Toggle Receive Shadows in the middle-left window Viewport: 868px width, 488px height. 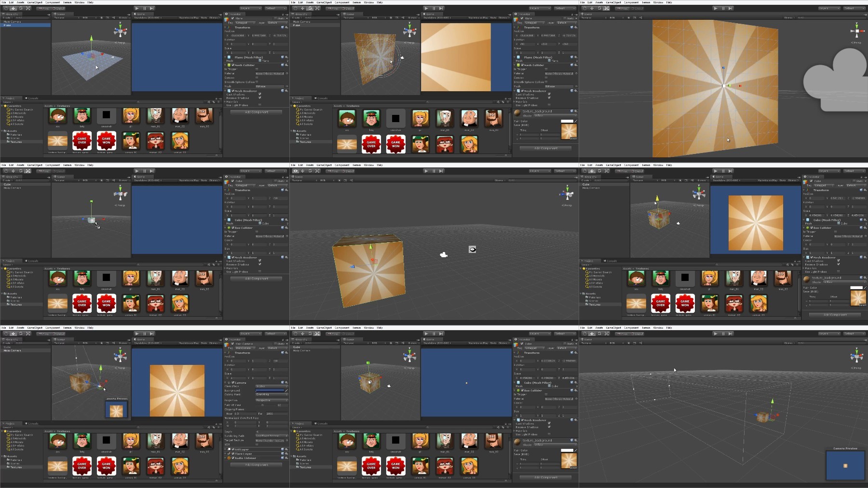coord(260,265)
